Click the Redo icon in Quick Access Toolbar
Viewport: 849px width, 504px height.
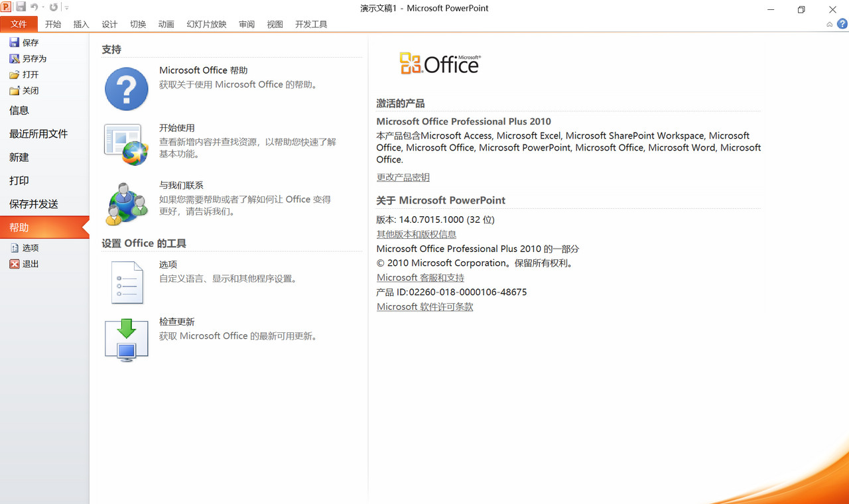point(54,7)
